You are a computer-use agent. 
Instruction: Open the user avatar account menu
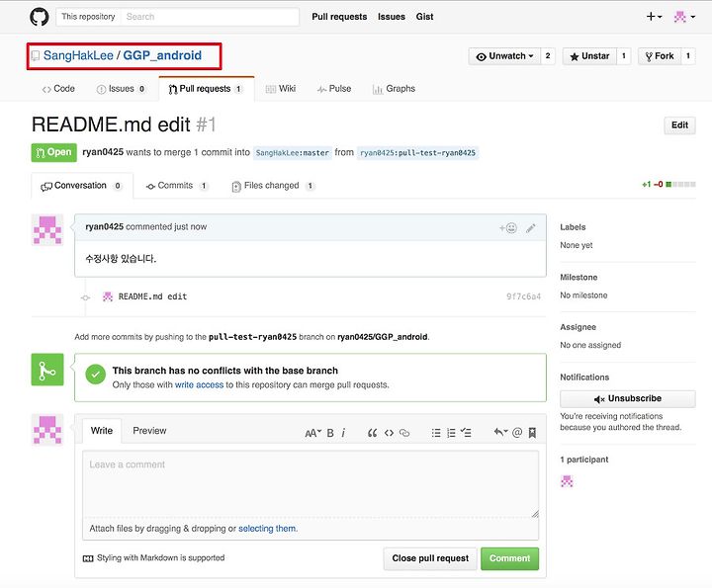pos(684,17)
